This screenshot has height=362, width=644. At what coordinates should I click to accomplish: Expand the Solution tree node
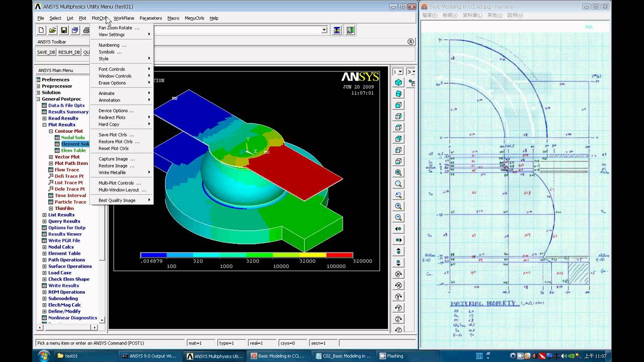point(38,93)
